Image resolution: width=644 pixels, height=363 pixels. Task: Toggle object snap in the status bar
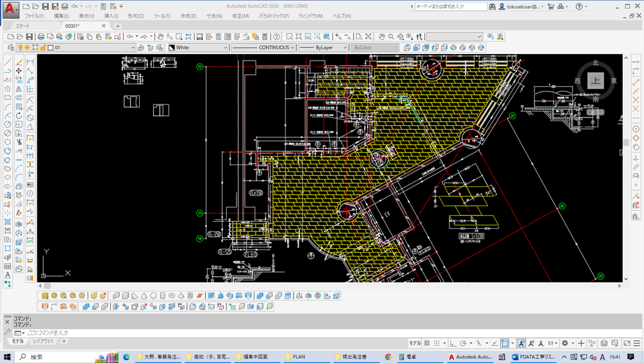point(504,344)
